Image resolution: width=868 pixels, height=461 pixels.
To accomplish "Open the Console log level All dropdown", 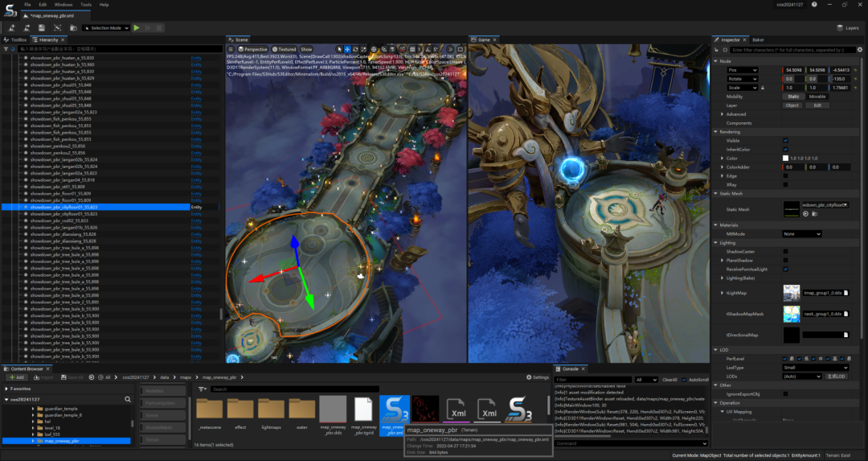I will tap(646, 380).
